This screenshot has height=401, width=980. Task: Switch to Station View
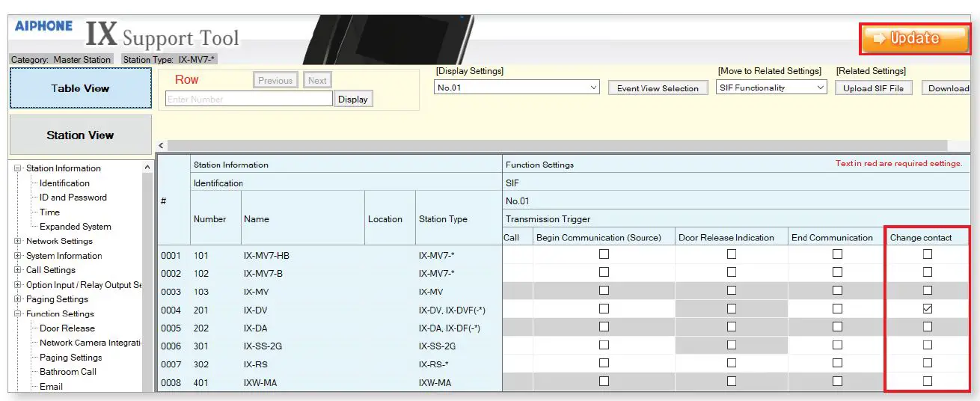[x=80, y=135]
